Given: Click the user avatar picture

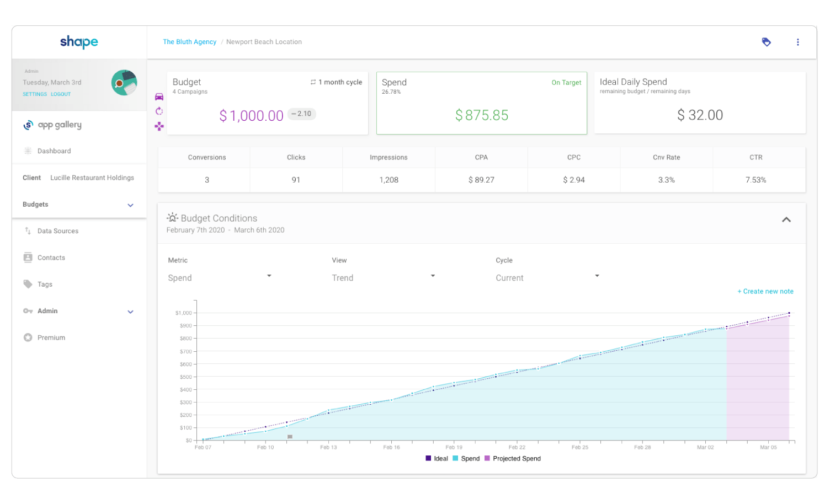Looking at the screenshot, I should pos(124,83).
